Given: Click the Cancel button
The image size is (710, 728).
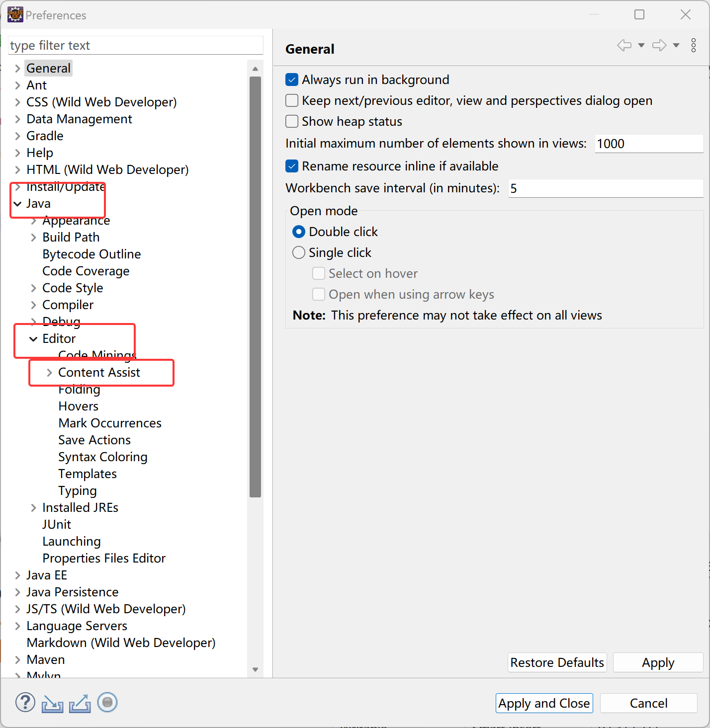Looking at the screenshot, I should (648, 704).
